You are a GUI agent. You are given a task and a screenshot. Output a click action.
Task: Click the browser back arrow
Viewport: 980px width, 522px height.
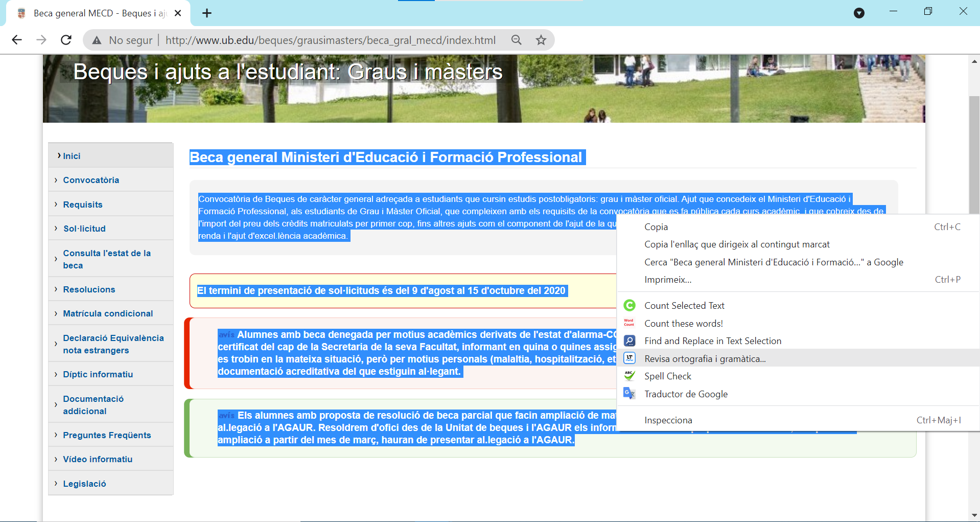[17, 40]
